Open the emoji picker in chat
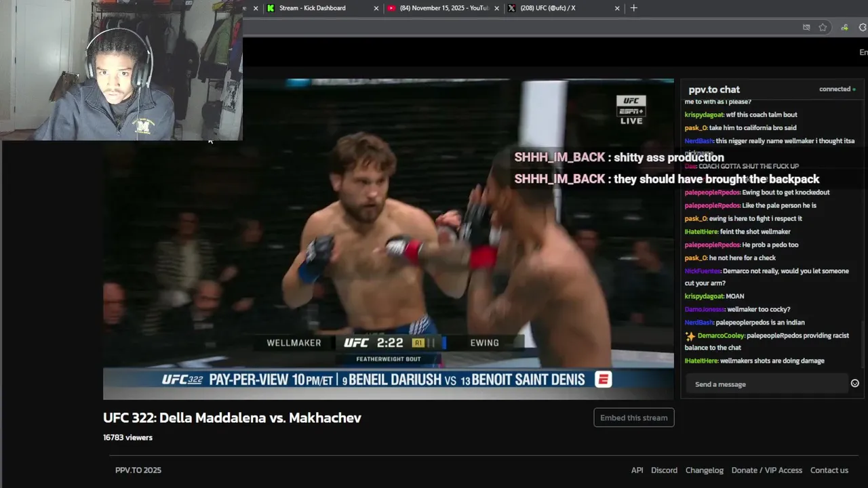The height and width of the screenshot is (488, 868). (x=855, y=384)
